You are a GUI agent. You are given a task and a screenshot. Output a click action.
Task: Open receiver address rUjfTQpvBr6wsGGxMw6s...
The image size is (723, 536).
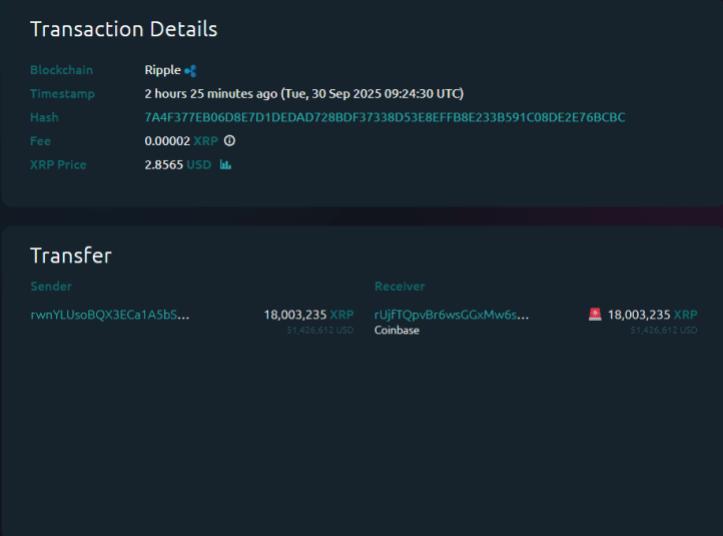click(x=452, y=314)
